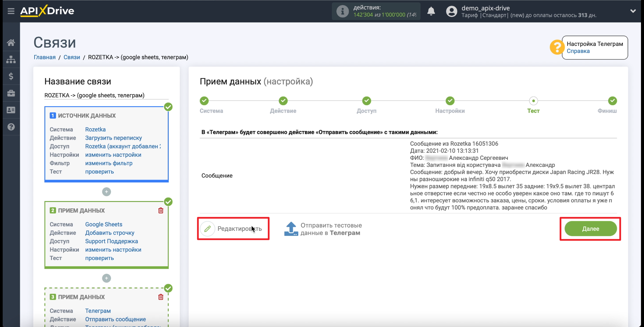Open the help question icon in sidebar

click(x=11, y=127)
